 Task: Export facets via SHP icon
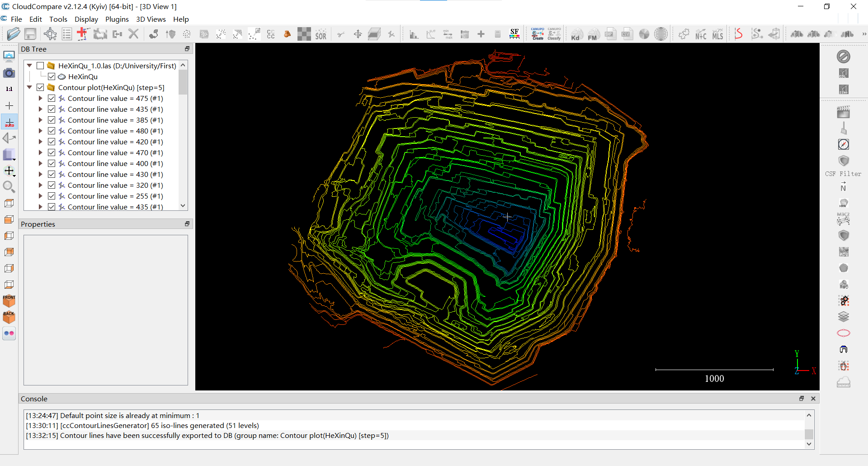(610, 34)
